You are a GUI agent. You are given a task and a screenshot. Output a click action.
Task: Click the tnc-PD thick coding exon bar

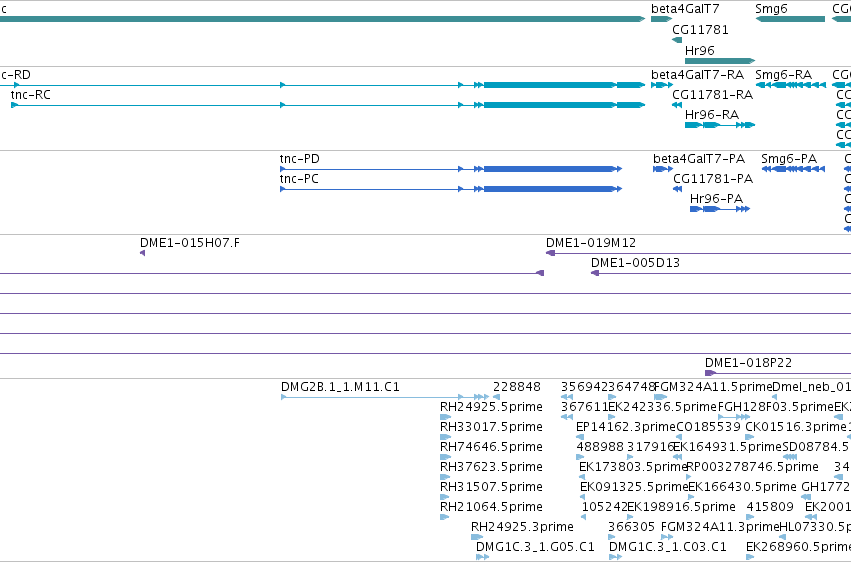point(548,169)
